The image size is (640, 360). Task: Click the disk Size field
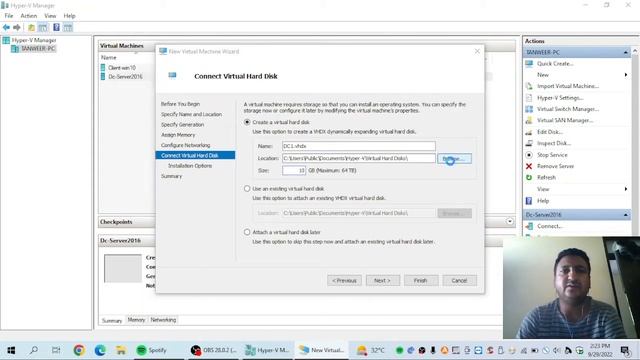(294, 170)
